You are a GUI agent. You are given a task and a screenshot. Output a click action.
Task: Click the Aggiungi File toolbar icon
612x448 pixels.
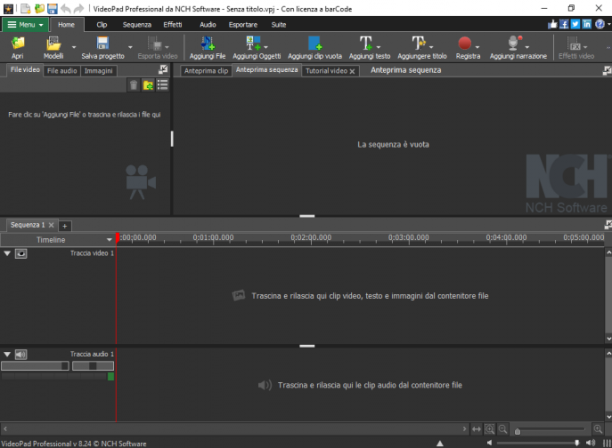pyautogui.click(x=208, y=44)
